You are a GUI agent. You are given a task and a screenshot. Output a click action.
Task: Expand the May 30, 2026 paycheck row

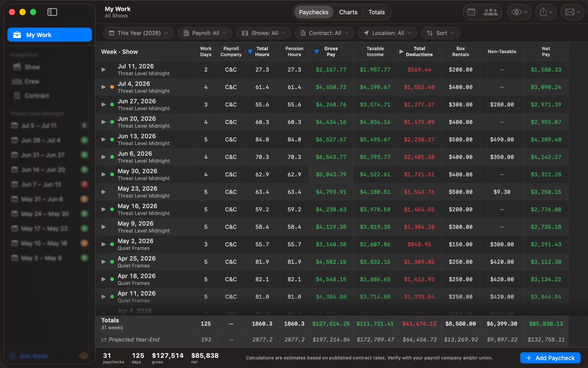[x=104, y=174]
